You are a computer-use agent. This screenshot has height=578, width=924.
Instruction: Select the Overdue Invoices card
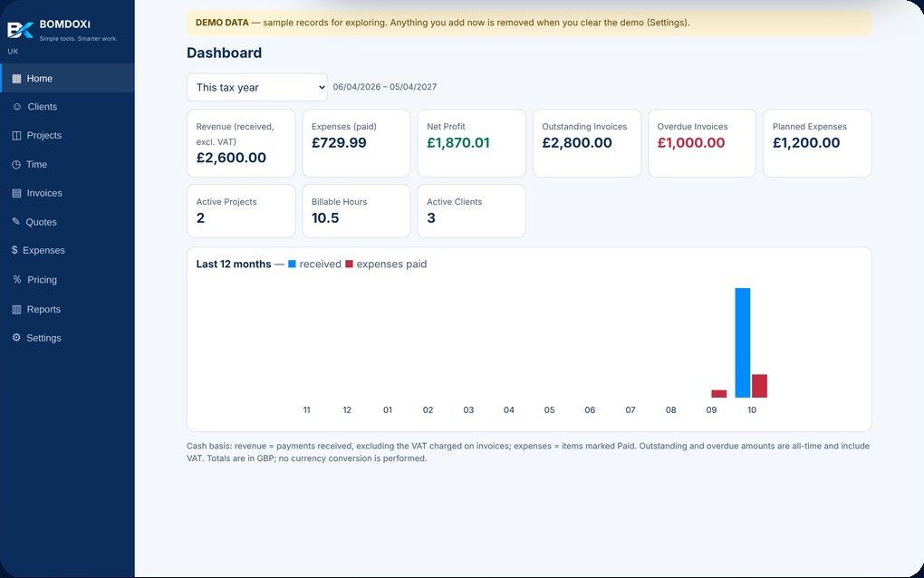[702, 143]
